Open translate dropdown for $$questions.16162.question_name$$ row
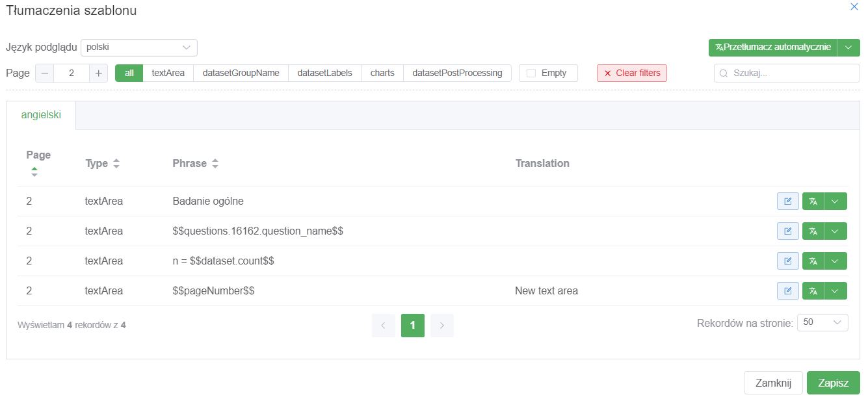Image resolution: width=868 pixels, height=399 pixels. [835, 231]
